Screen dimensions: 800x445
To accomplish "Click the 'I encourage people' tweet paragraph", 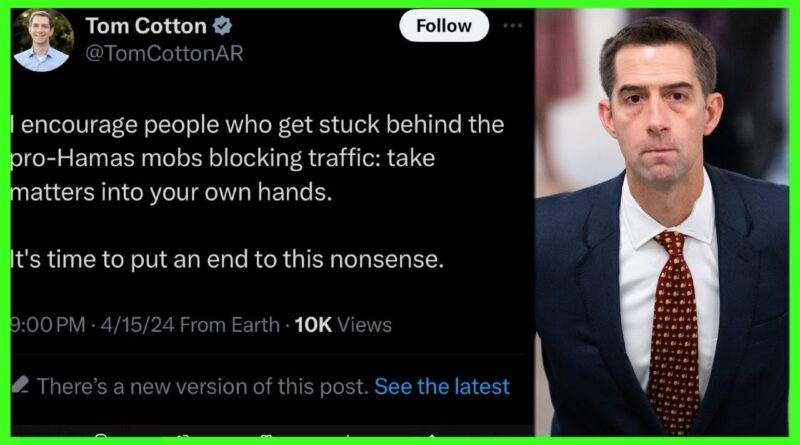I will pyautogui.click(x=258, y=158).
